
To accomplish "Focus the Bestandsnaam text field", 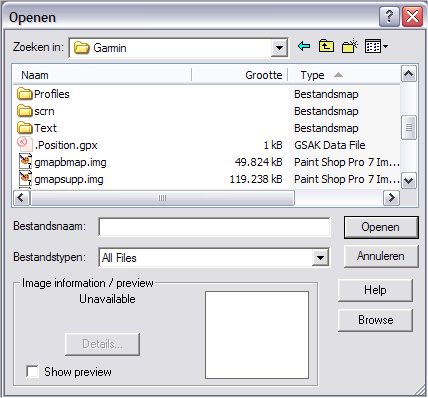I will coord(214,227).
